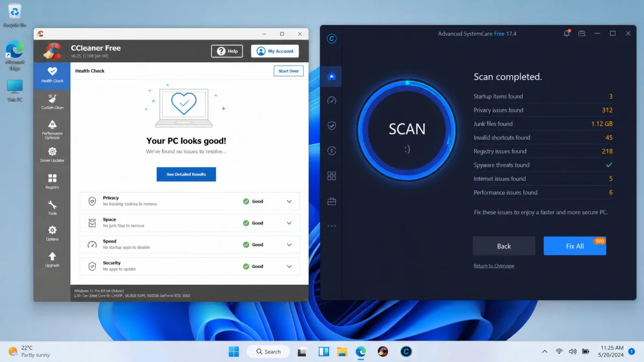
Task: Open Task View from taskbar
Action: click(302, 352)
